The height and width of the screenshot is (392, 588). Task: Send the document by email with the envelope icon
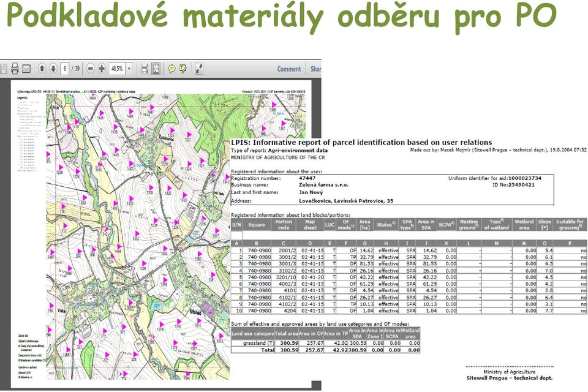pos(26,69)
